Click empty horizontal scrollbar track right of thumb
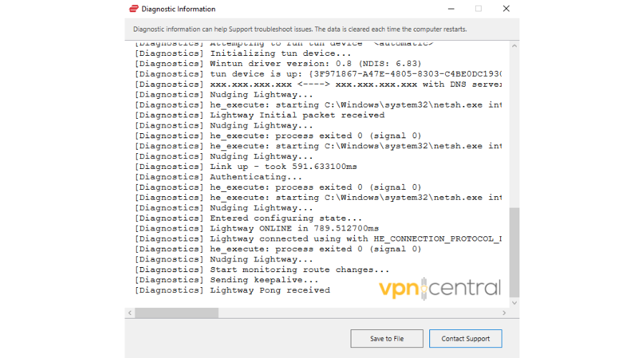Viewport: 644px width, 358px height. pyautogui.click(x=358, y=313)
